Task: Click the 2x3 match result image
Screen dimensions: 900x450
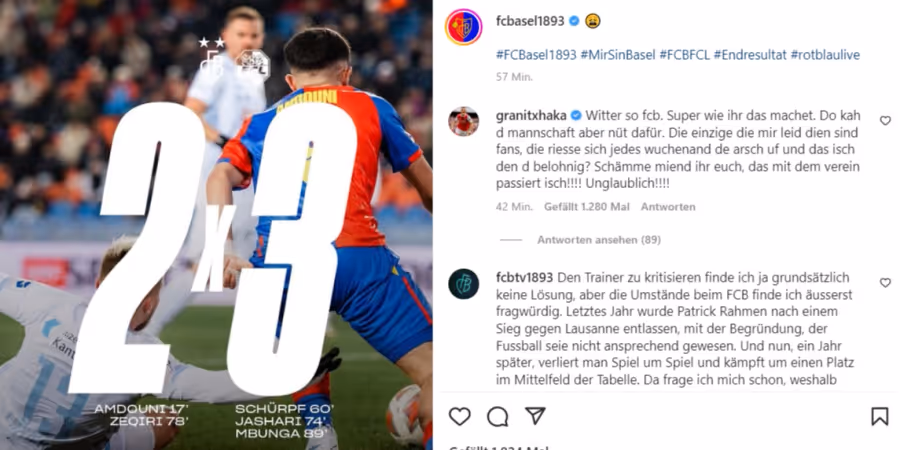Action: pyautogui.click(x=216, y=225)
